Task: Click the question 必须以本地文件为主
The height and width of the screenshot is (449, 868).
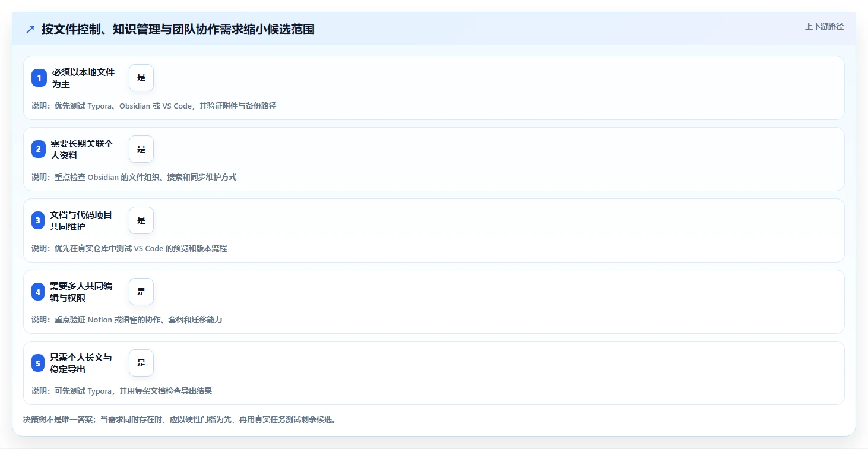Action: click(x=83, y=78)
